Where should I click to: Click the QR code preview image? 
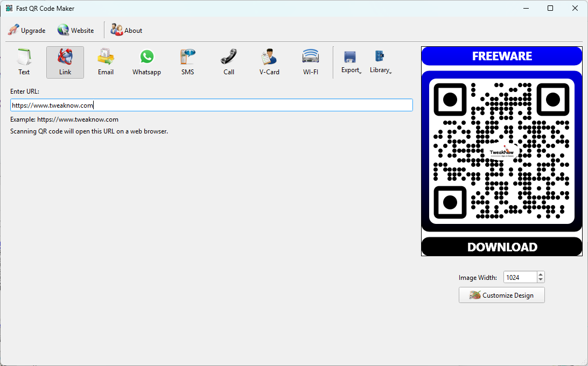(502, 151)
